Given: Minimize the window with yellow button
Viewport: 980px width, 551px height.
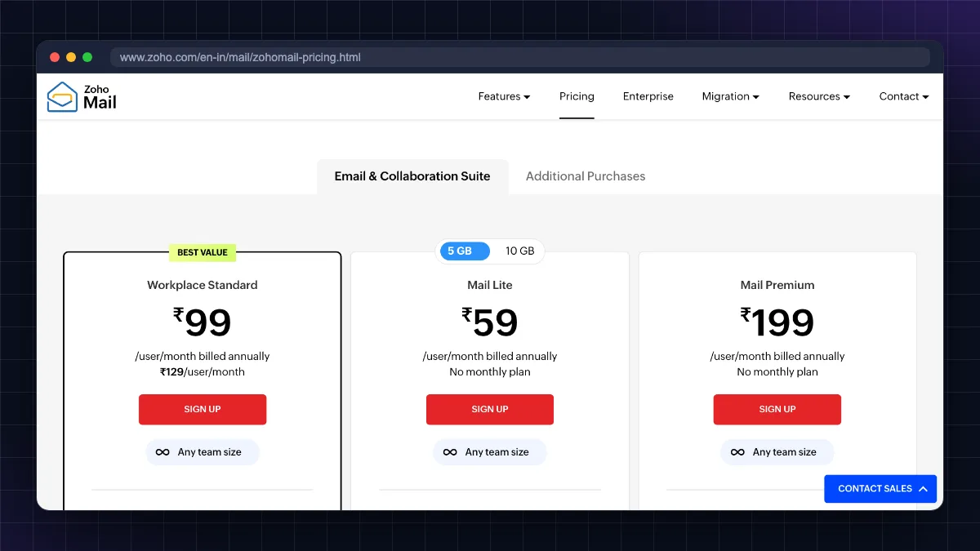Looking at the screenshot, I should coord(71,57).
